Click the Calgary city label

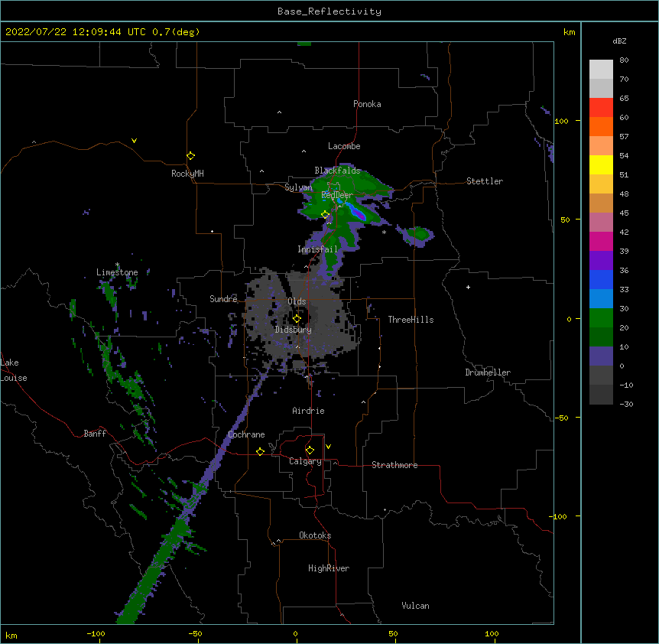[x=305, y=461]
